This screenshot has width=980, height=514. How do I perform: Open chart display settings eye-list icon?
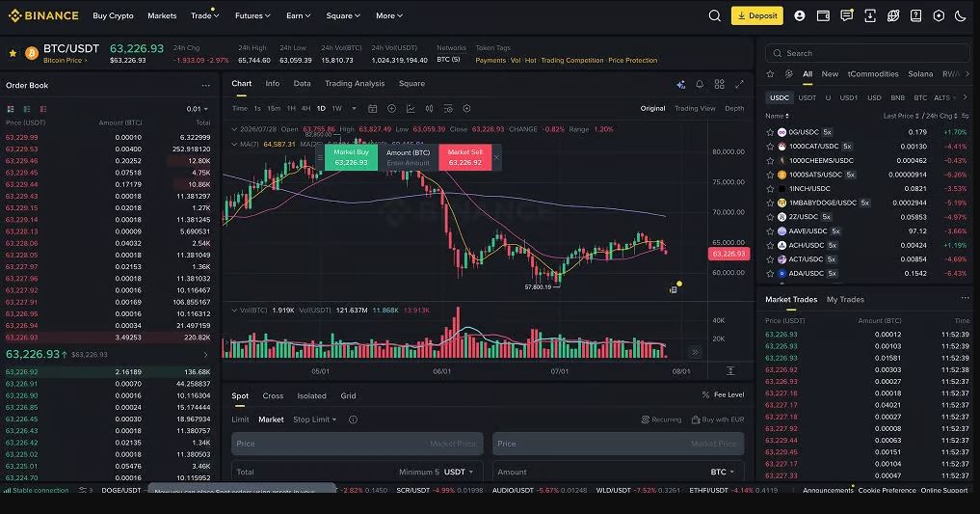click(x=448, y=109)
